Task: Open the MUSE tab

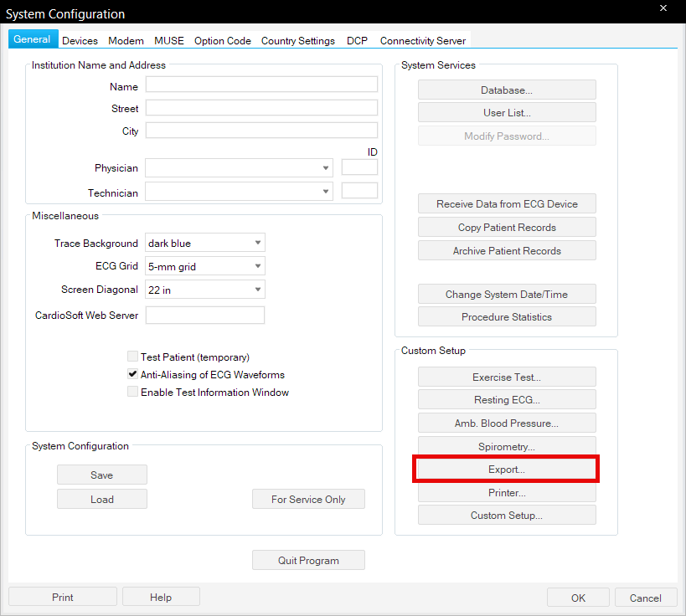Action: tap(168, 40)
